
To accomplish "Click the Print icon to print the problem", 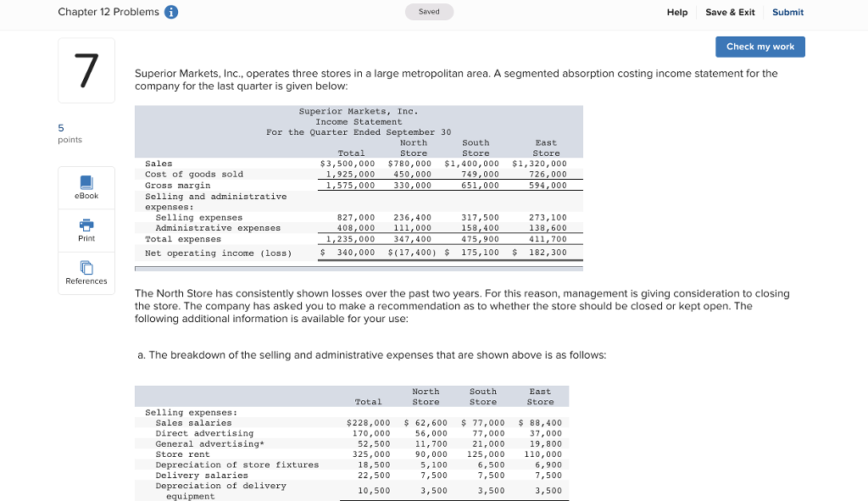I will coord(86,230).
